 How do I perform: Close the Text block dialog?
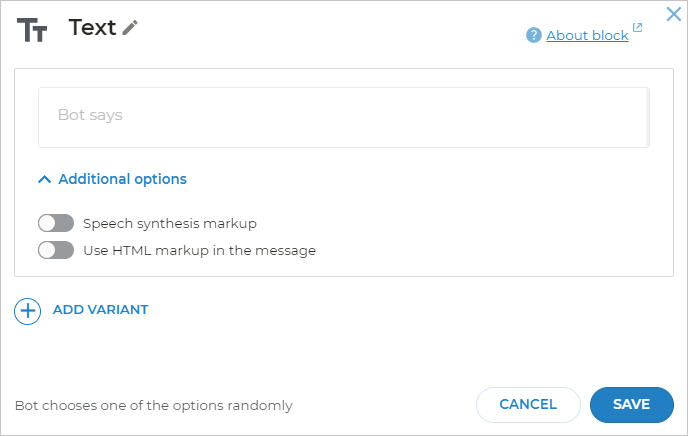pyautogui.click(x=674, y=14)
